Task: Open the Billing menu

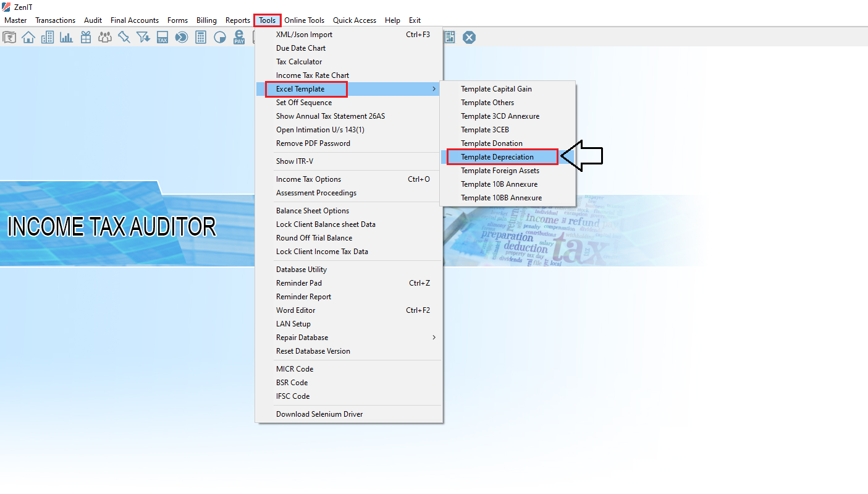Action: click(206, 20)
